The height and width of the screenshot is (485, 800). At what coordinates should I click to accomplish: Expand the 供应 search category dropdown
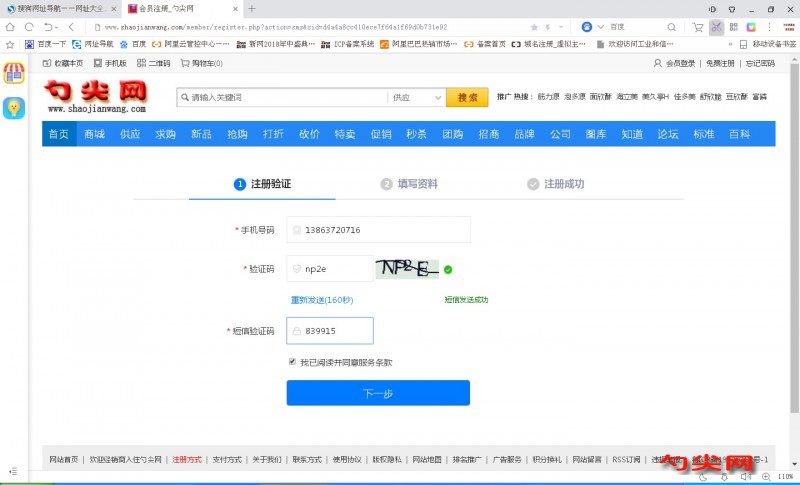[x=416, y=98]
